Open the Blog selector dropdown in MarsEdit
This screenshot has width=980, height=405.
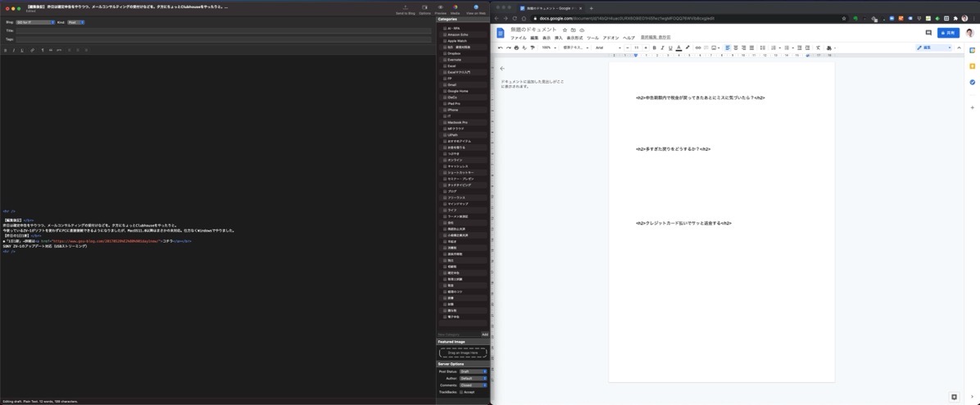pyautogui.click(x=35, y=22)
